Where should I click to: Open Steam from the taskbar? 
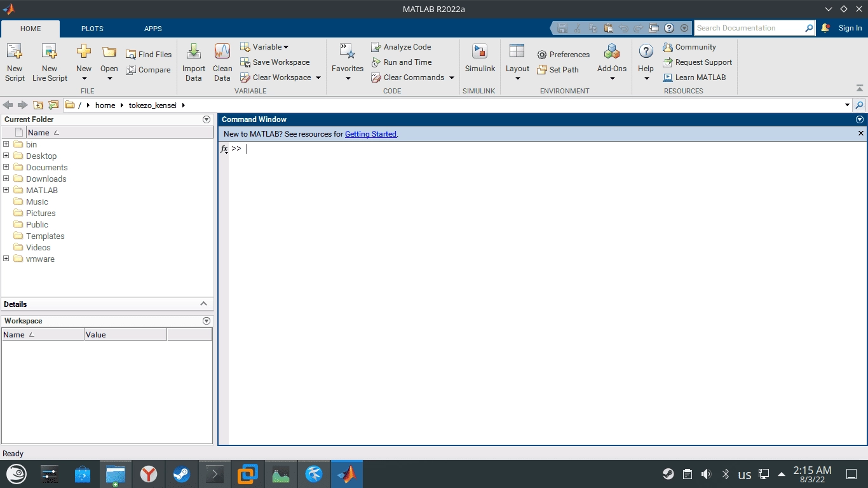182,474
